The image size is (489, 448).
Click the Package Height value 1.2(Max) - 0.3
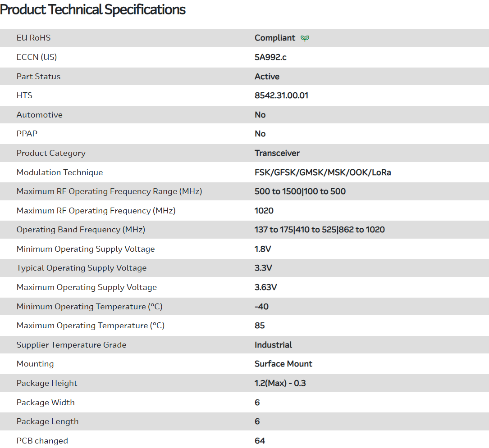tap(280, 383)
